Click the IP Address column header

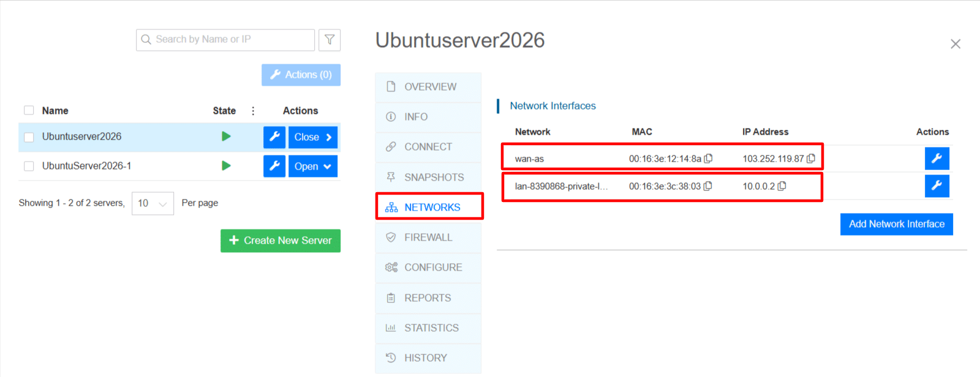765,132
